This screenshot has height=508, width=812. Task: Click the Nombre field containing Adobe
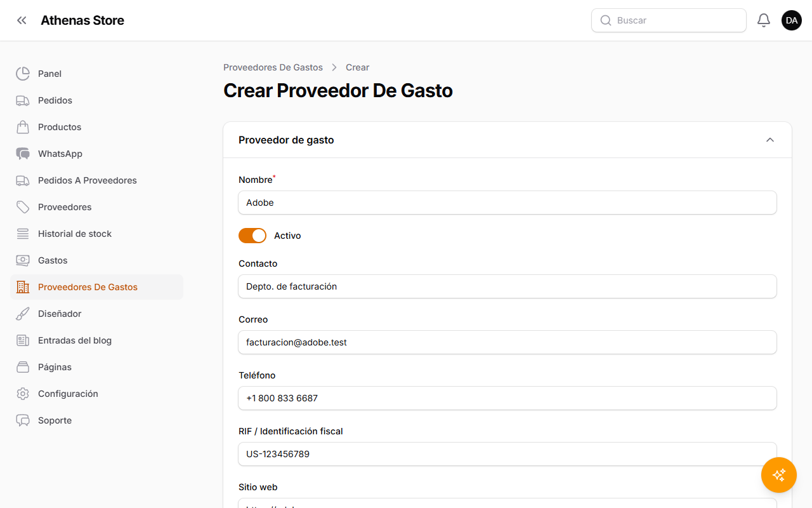coord(507,203)
